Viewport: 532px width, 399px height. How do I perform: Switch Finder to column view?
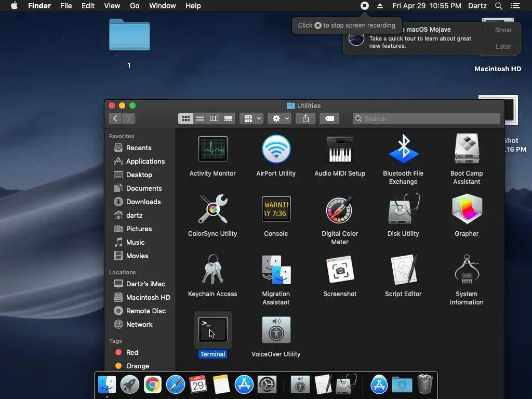pyautogui.click(x=214, y=118)
